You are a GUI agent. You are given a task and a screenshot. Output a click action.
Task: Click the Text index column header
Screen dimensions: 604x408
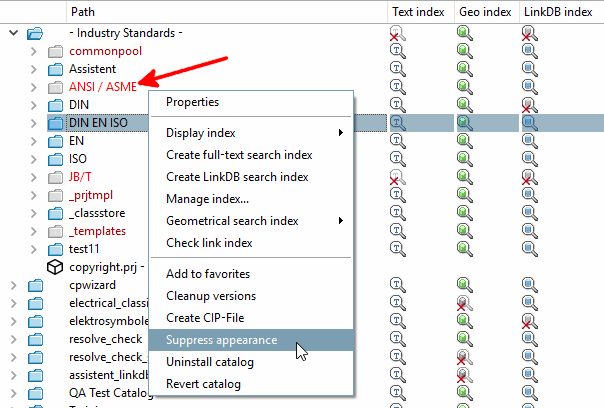click(x=418, y=11)
